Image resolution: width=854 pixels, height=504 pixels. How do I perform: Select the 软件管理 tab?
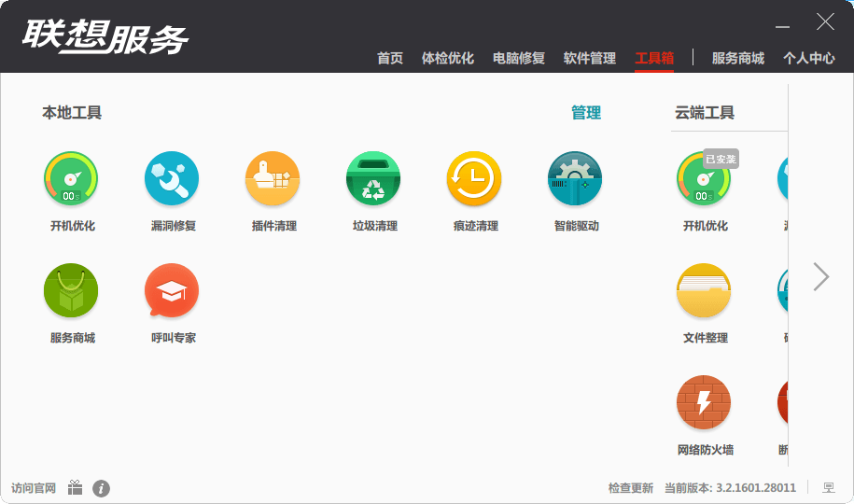(x=590, y=58)
